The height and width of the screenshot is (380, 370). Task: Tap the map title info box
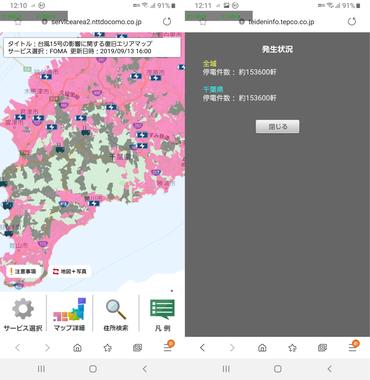(92, 47)
